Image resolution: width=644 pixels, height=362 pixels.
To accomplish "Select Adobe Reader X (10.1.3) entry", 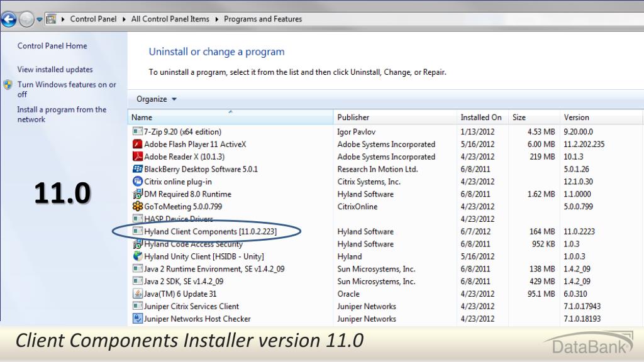I will click(184, 156).
